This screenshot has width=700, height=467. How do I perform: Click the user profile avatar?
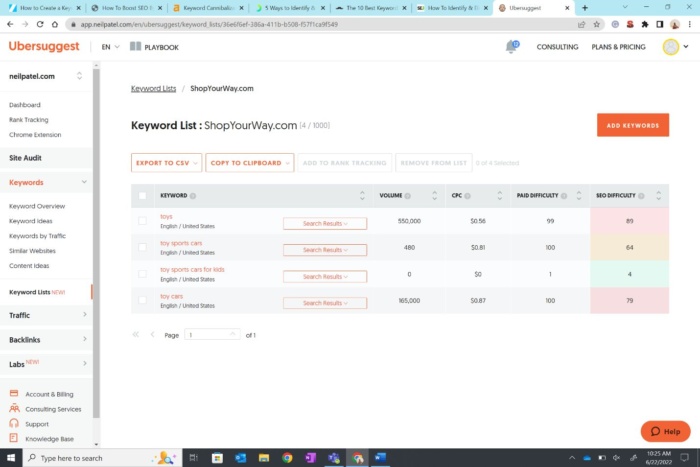671,47
